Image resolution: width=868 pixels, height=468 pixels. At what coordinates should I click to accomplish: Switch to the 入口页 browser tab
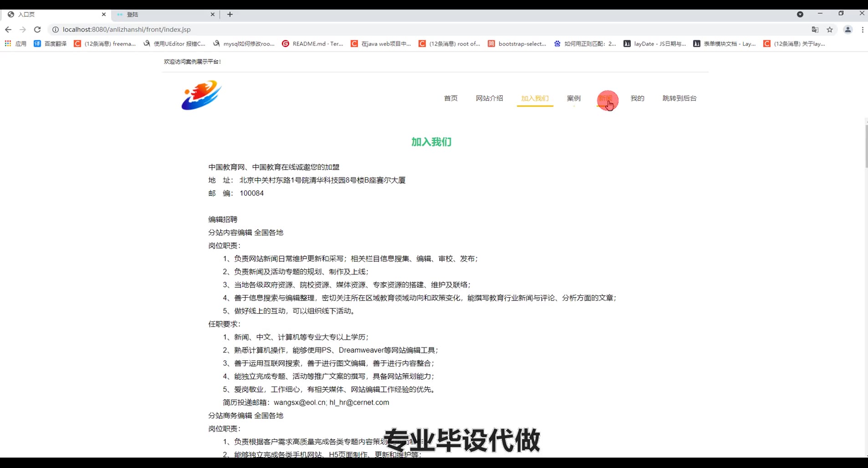coord(56,15)
